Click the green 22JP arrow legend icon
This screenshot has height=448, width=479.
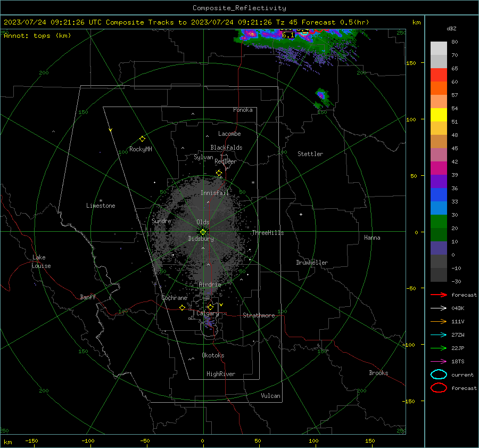(x=439, y=348)
